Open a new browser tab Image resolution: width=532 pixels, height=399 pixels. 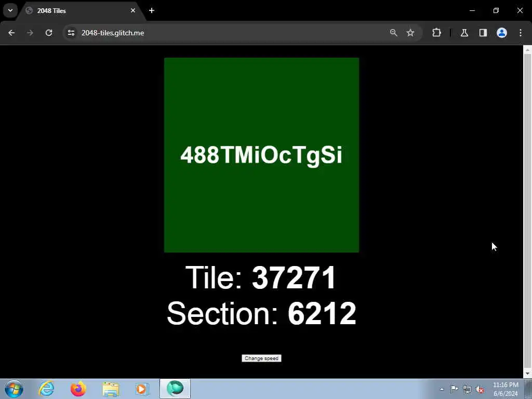point(152,10)
